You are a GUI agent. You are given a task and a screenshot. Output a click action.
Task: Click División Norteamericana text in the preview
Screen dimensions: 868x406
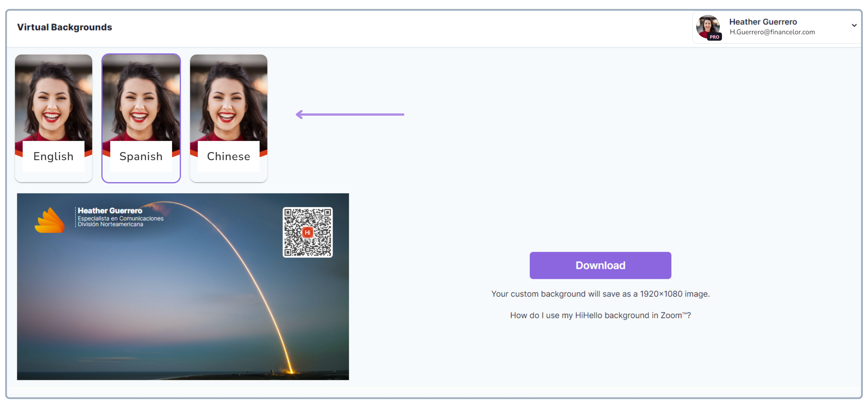point(111,224)
